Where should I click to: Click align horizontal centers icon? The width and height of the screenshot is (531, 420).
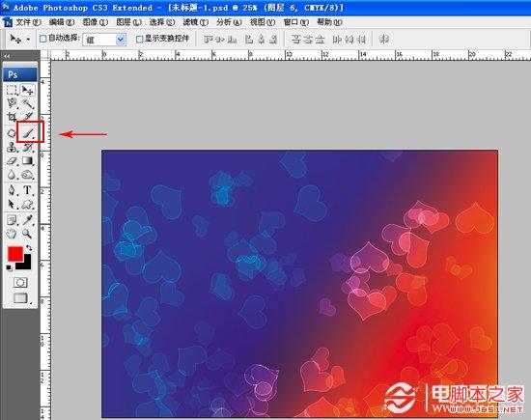[261, 40]
